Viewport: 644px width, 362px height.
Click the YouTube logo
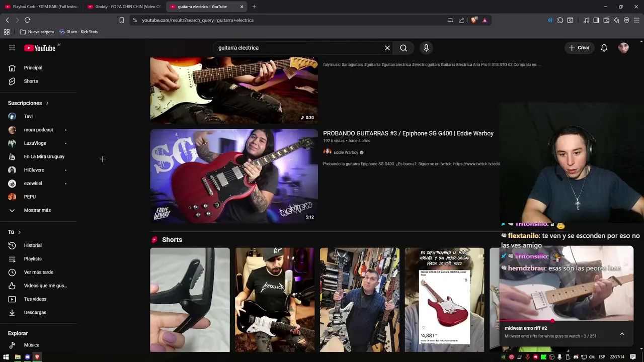tap(40, 48)
